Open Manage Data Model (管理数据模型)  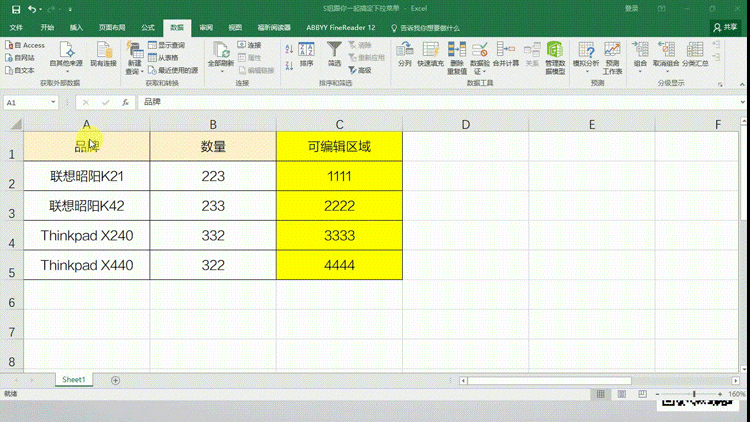coord(555,57)
